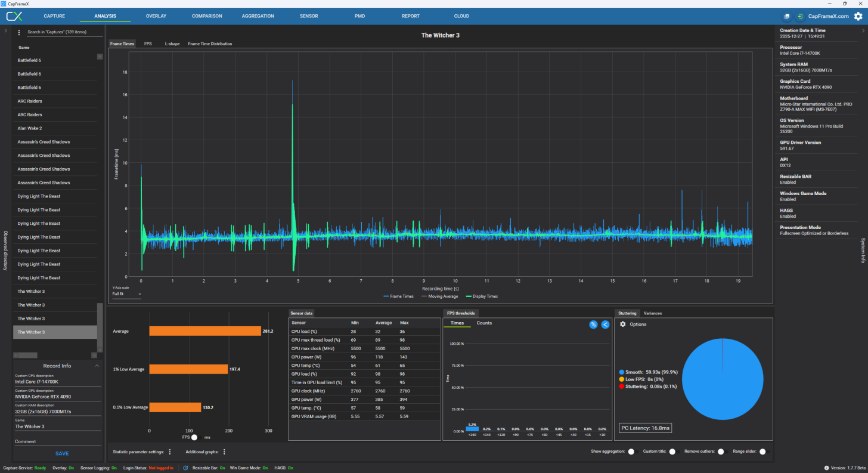Image resolution: width=868 pixels, height=473 pixels.
Task: Click the less-than icon in FPS thresholds
Action: pyautogui.click(x=605, y=324)
